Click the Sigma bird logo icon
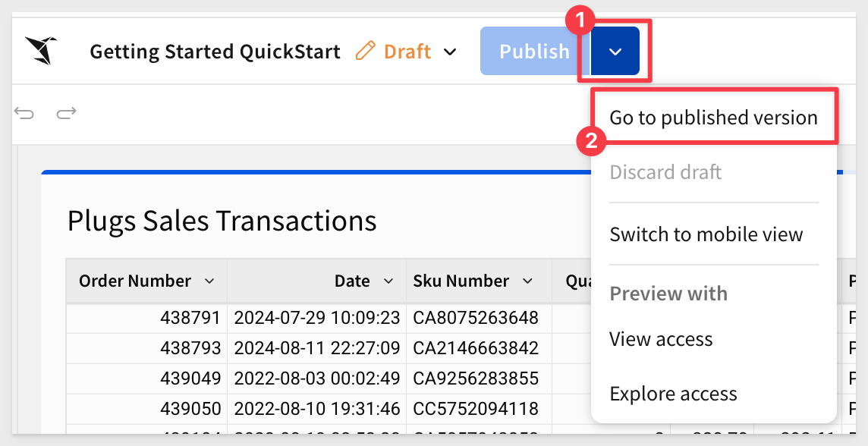The width and height of the screenshot is (868, 446). pos(41,50)
